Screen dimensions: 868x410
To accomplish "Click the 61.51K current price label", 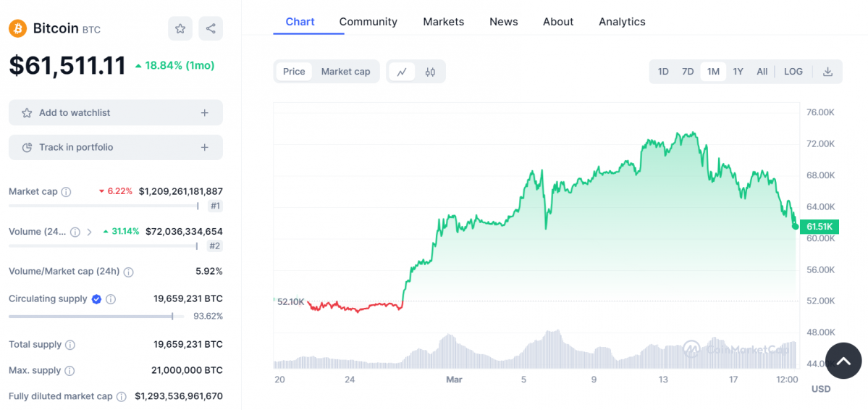I will point(819,227).
